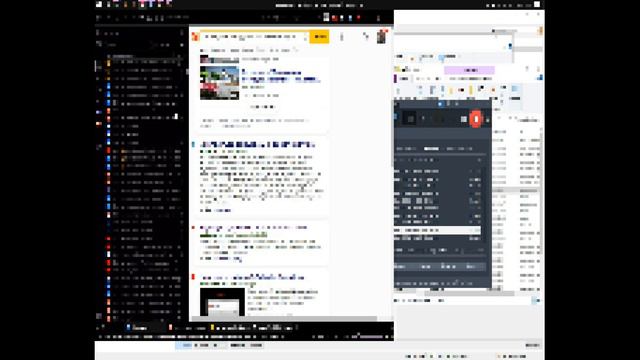Open the dark thumbnail of the last search result
This screenshot has height=360, width=640.
pyautogui.click(x=222, y=302)
